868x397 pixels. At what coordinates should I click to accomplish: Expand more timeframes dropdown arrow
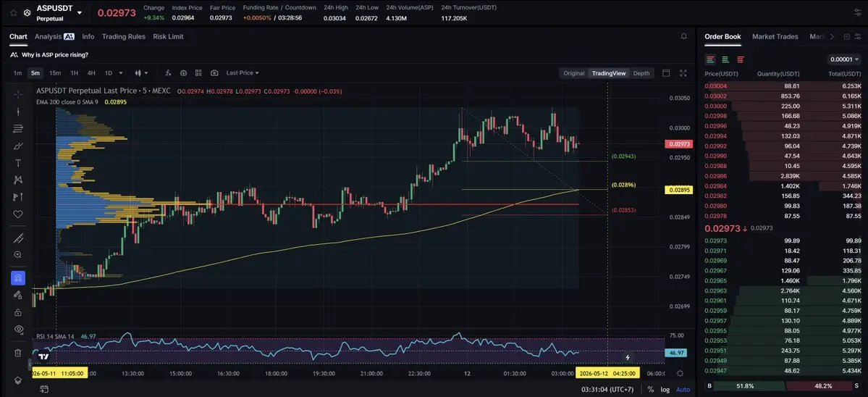121,73
